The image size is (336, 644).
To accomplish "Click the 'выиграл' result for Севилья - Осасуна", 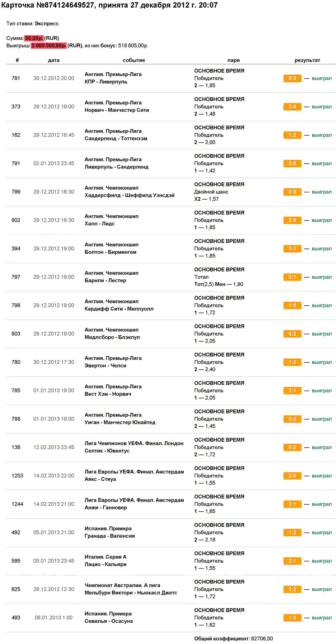I will 322,618.
